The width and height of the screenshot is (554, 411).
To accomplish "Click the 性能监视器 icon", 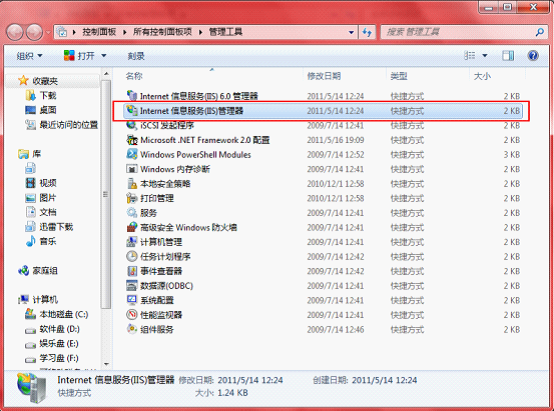I will (132, 315).
